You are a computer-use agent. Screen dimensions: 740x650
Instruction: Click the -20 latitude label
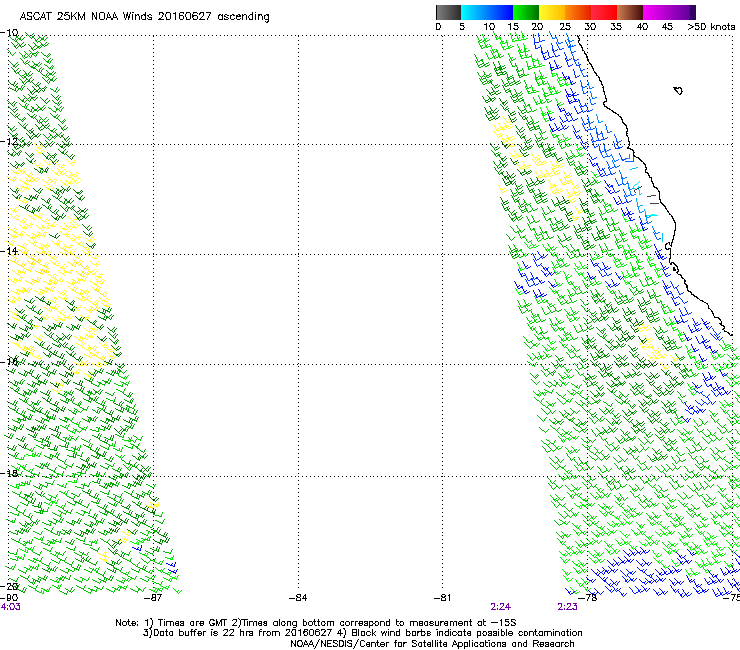[9, 586]
